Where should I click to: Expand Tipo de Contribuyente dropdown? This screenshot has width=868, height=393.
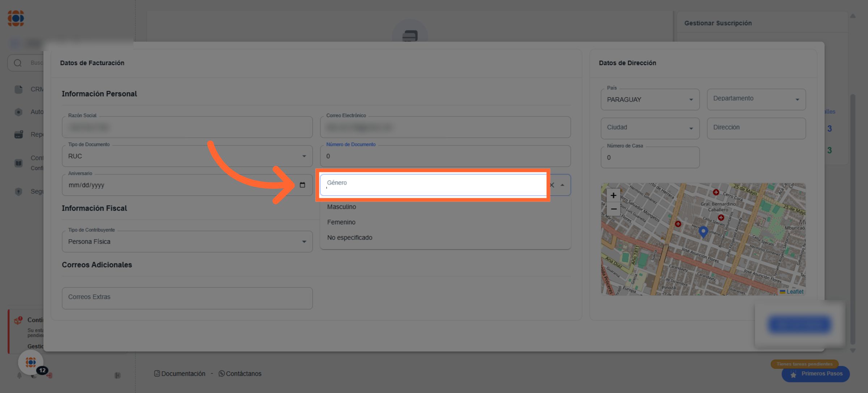(x=304, y=242)
